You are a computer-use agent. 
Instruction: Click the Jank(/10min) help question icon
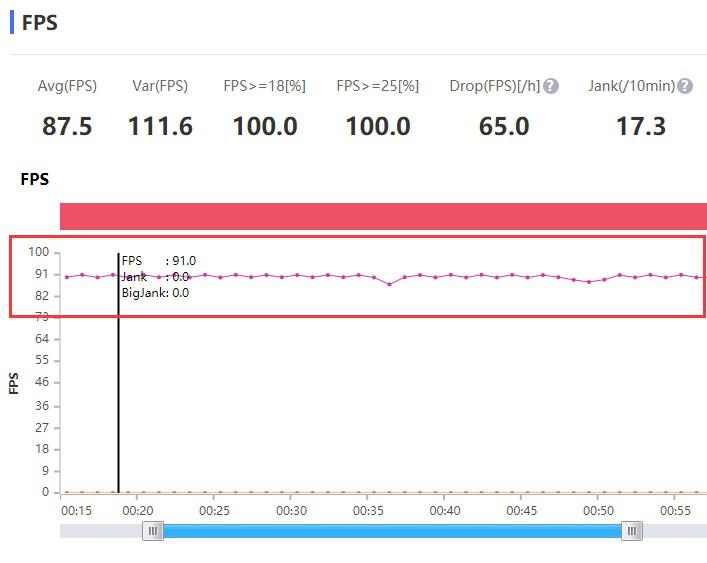pyautogui.click(x=685, y=86)
